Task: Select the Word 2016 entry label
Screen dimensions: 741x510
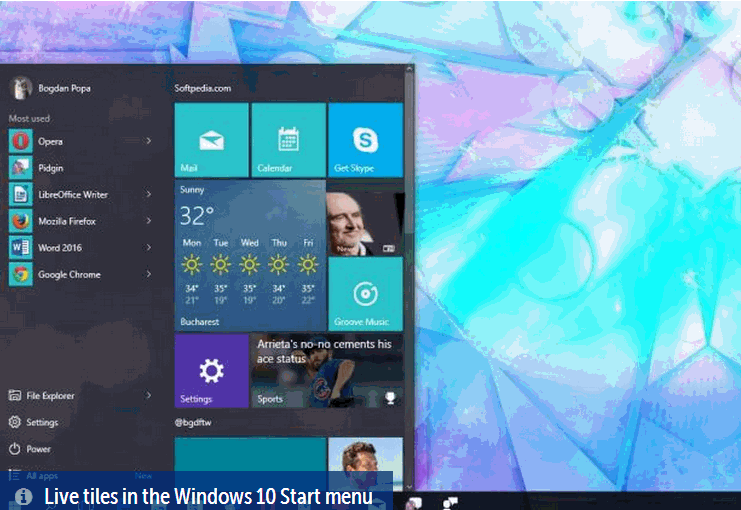Action: 60,248
